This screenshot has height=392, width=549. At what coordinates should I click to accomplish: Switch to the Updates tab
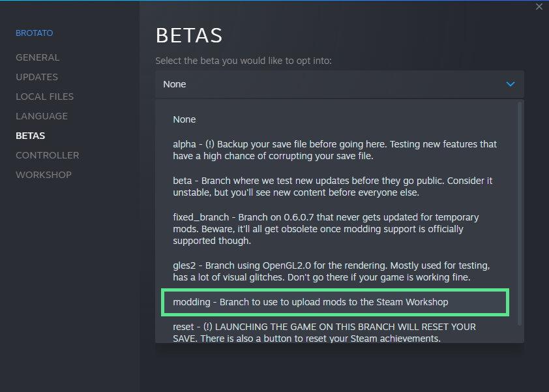tap(37, 77)
